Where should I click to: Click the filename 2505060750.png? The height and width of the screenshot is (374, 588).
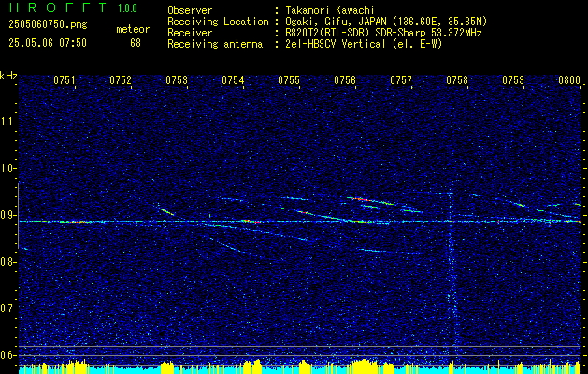click(48, 25)
